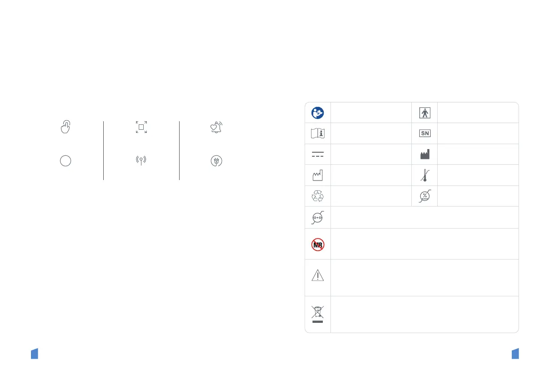Click the instructions booklet info symbol
The width and height of the screenshot is (550, 392).
click(x=318, y=133)
